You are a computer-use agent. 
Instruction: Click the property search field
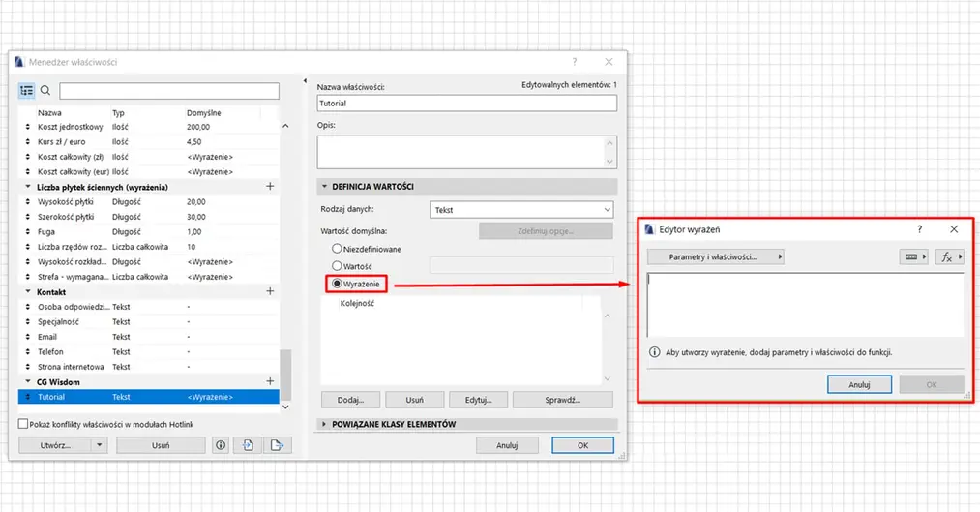(169, 91)
